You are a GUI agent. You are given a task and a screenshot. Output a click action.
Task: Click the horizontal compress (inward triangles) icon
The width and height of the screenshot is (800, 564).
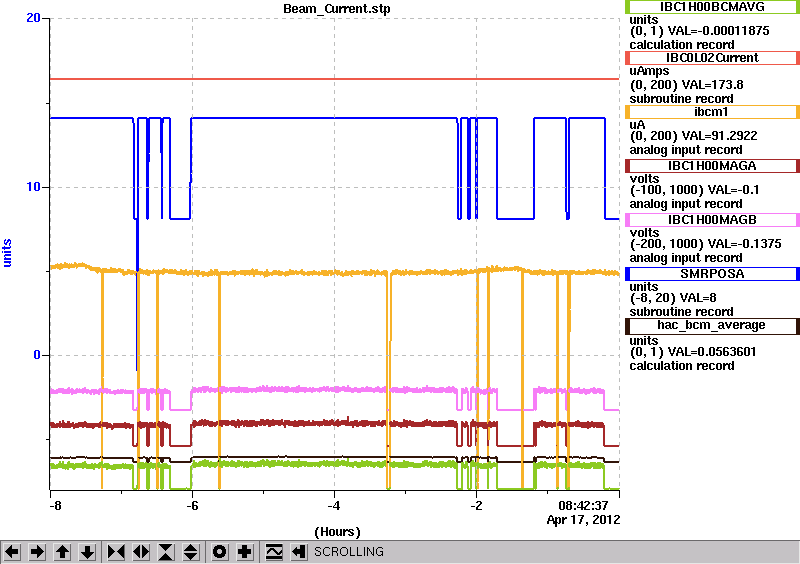click(x=116, y=552)
